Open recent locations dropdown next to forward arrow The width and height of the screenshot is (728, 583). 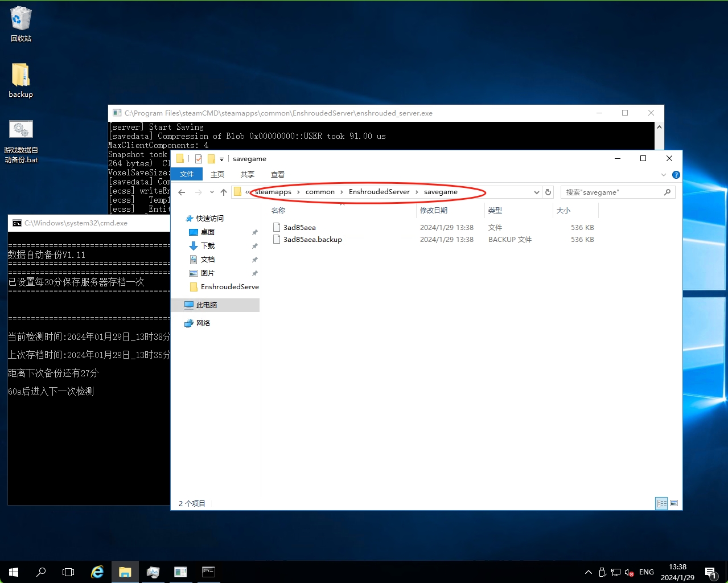[x=212, y=192]
